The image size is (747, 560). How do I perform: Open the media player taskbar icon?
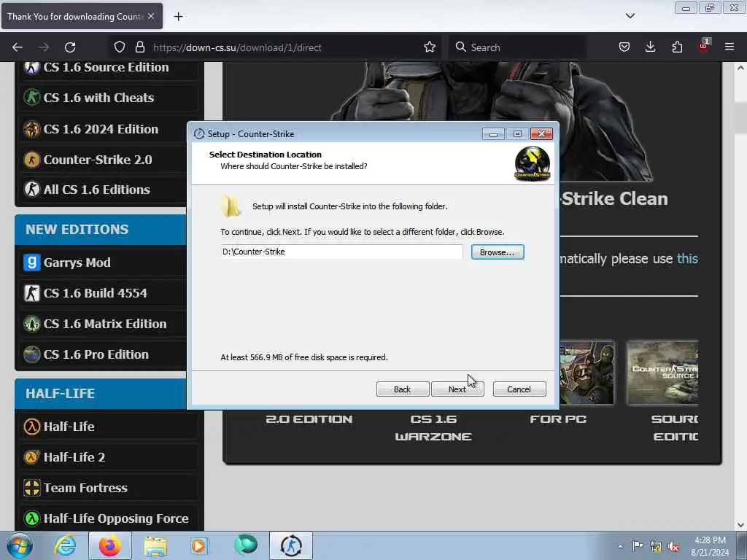(x=199, y=545)
